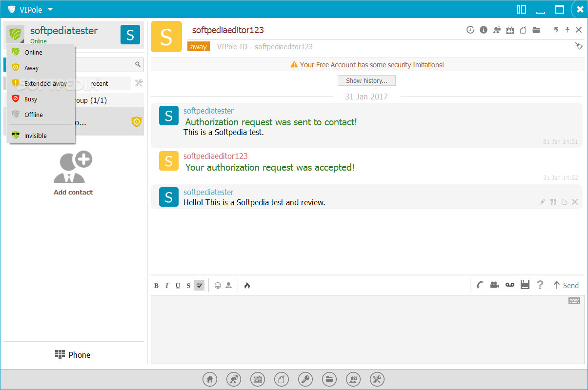Open the files folder icon in bottom toolbar
Viewport: 588px width, 390px height.
point(329,379)
